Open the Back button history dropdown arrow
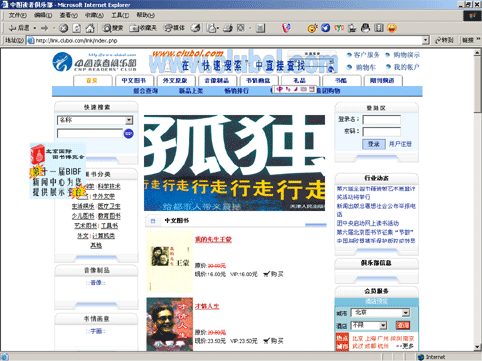Image resolution: width=482 pixels, height=361 pixels. coord(35,28)
